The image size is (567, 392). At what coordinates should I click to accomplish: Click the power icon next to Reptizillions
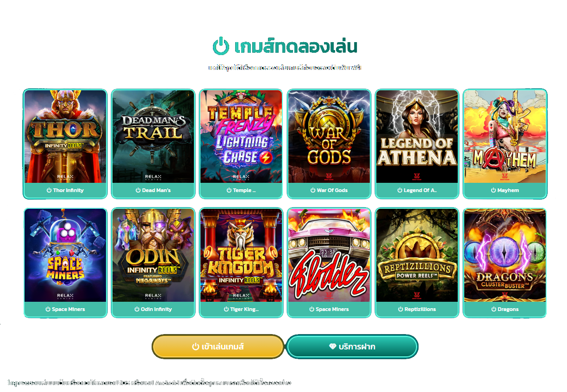(400, 309)
